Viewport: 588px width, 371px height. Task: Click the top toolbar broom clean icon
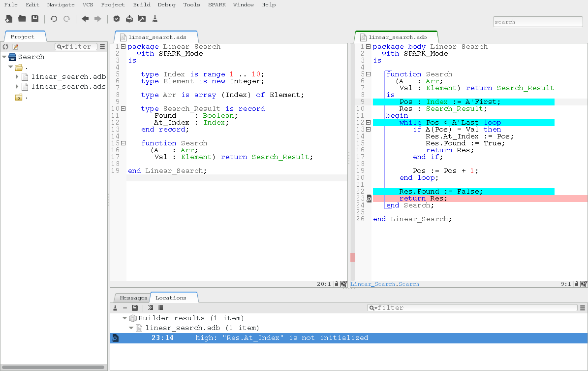(155, 19)
